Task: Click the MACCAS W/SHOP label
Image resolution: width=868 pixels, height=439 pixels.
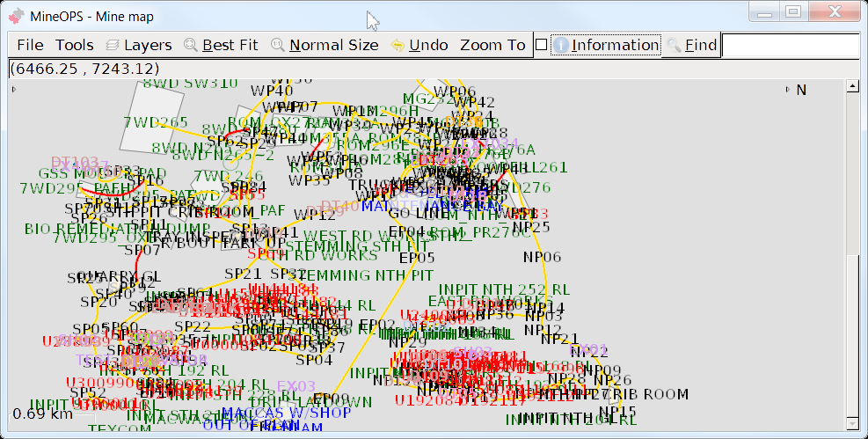Action: 286,413
